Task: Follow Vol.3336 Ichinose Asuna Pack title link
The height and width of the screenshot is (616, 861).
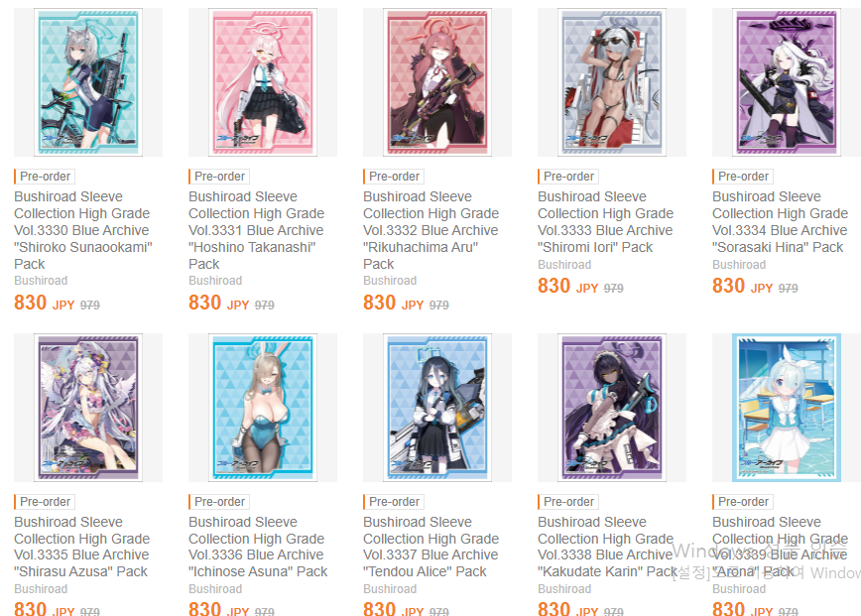Action: click(x=258, y=547)
